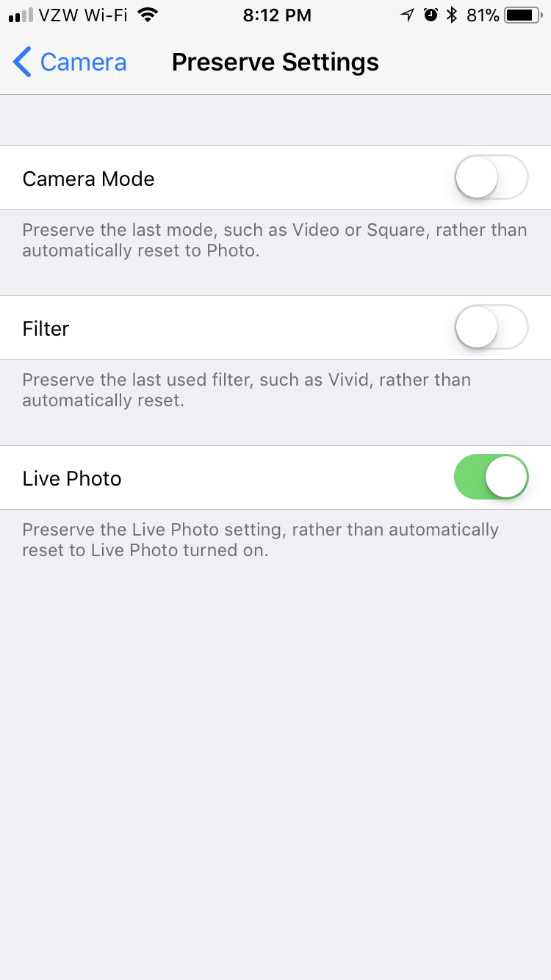The width and height of the screenshot is (551, 980).
Task: Go back to Camera settings
Action: coord(70,62)
